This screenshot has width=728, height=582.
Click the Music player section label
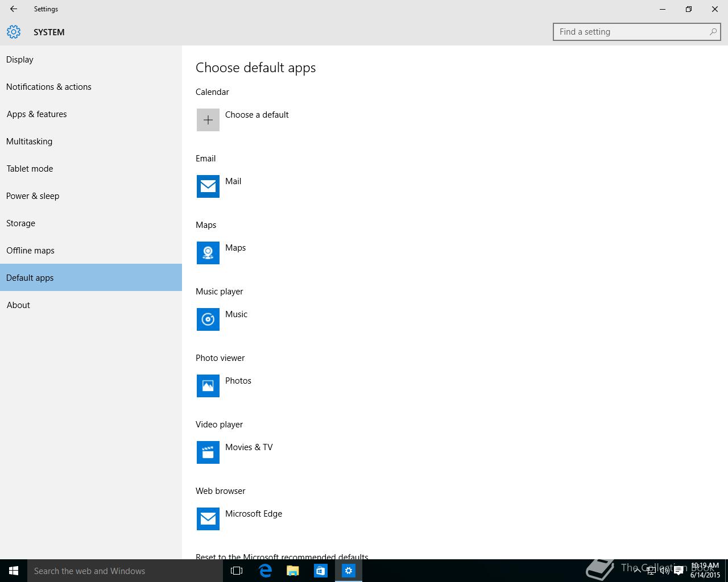(x=219, y=292)
